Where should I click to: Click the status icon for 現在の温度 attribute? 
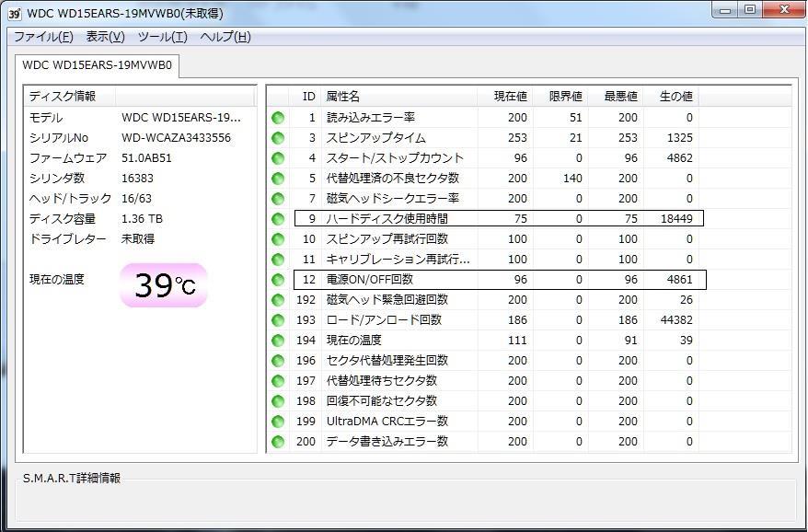278,341
